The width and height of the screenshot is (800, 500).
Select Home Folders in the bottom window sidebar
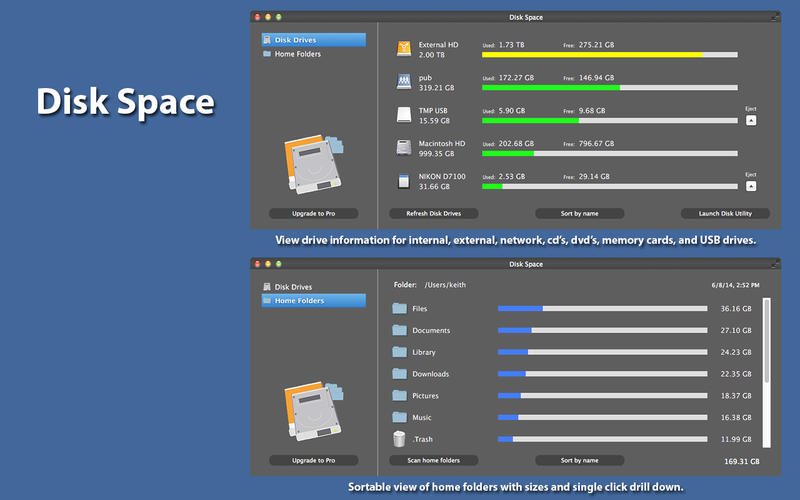click(x=314, y=301)
